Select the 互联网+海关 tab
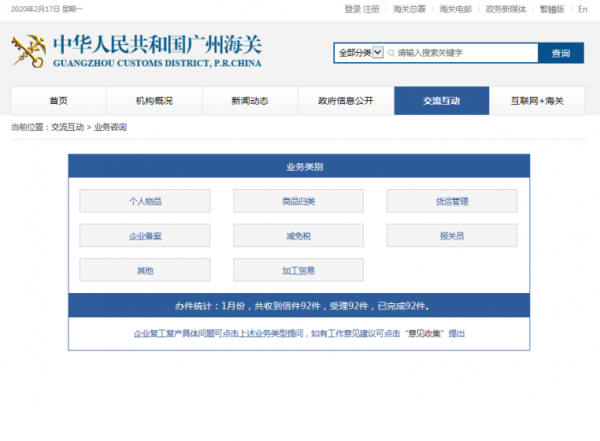The height and width of the screenshot is (441, 600). 539,101
